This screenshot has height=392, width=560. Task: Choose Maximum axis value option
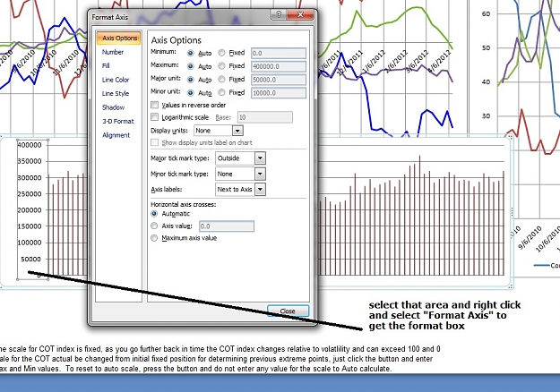pos(154,238)
